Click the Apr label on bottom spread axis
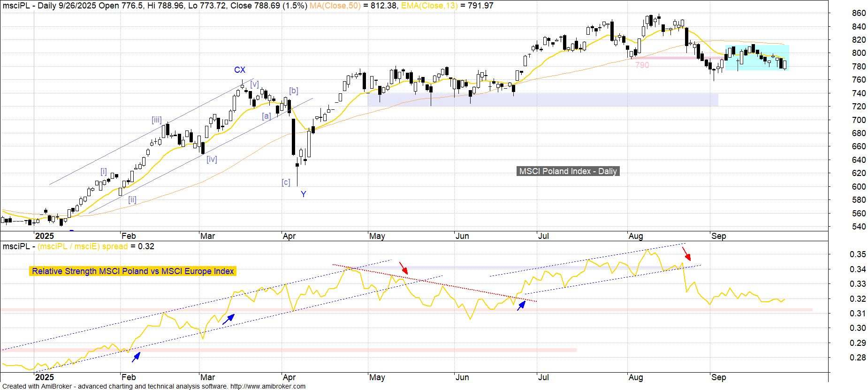Viewport: 868px width, 390px height. click(289, 377)
